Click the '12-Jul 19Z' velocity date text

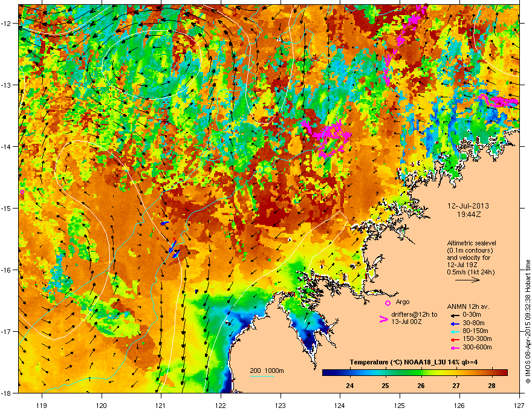461,265
